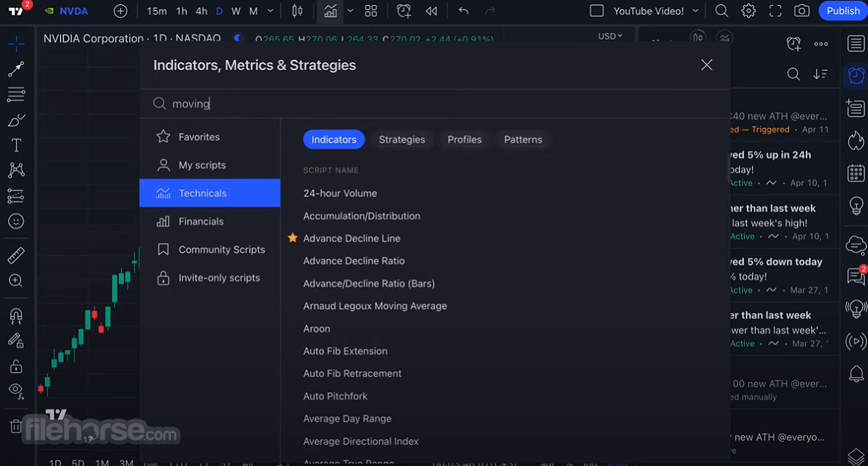Click the Indicators chart icon in top toolbar
Screen dimensions: 868x466
[329, 11]
